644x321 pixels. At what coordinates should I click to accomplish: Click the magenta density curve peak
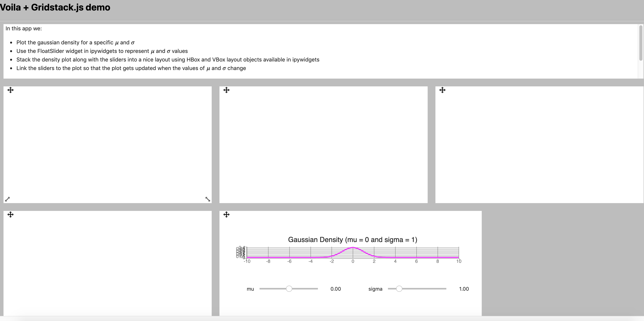coord(353,247)
